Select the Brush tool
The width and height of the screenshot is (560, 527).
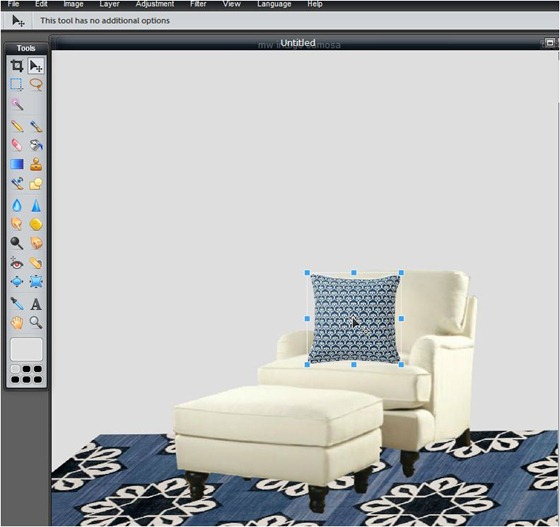pyautogui.click(x=36, y=126)
